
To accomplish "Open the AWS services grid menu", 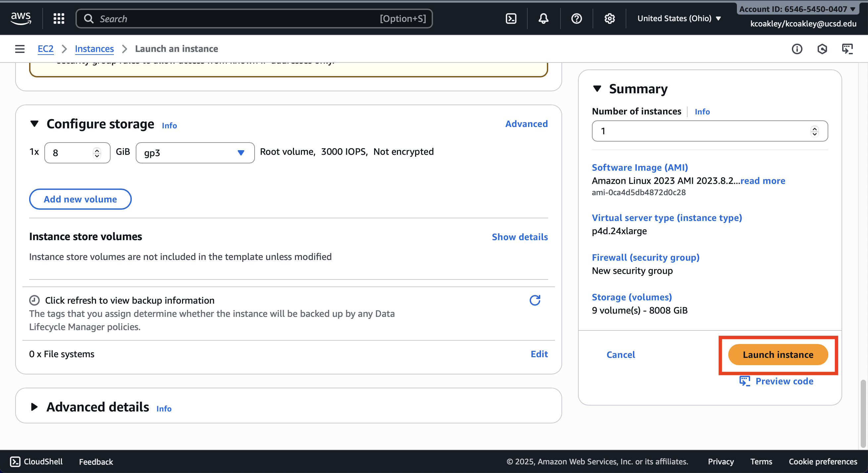I will [59, 19].
